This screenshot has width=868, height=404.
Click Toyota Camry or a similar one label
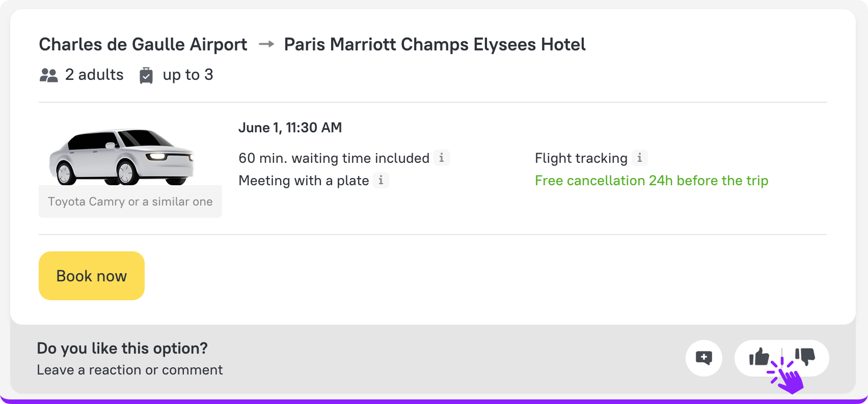130,201
